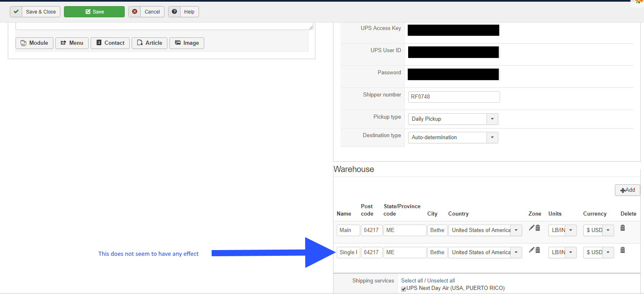Open the Units dropdown in the Main row
The image size is (644, 294).
562,230
